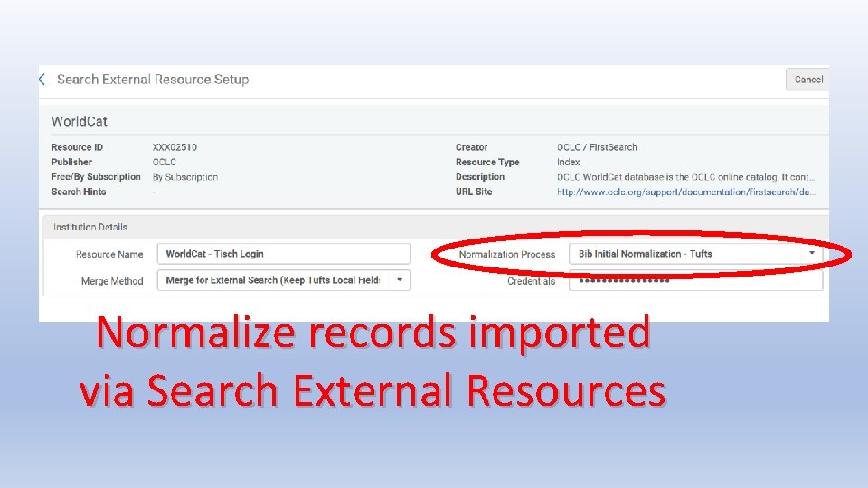
Task: Go back using the left chevron icon
Action: [x=42, y=80]
